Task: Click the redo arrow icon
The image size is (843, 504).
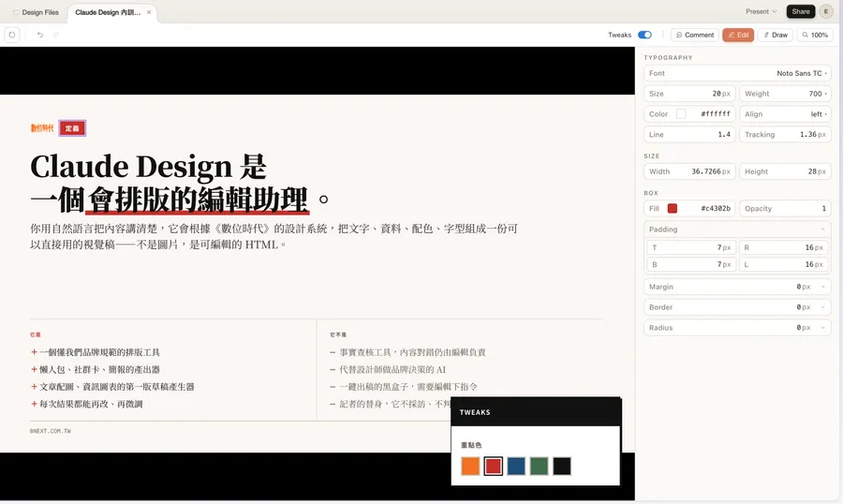Action: tap(56, 35)
